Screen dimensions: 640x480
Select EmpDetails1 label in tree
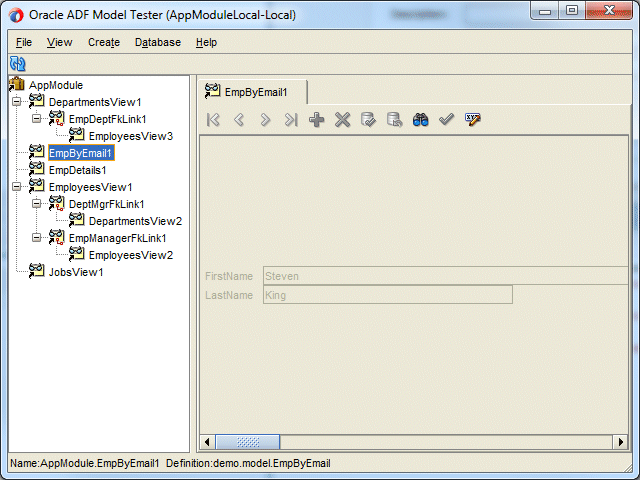tap(78, 170)
